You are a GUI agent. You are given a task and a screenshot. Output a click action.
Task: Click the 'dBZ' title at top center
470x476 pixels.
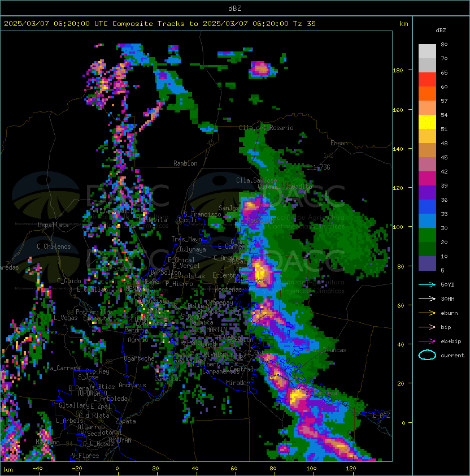pyautogui.click(x=235, y=8)
